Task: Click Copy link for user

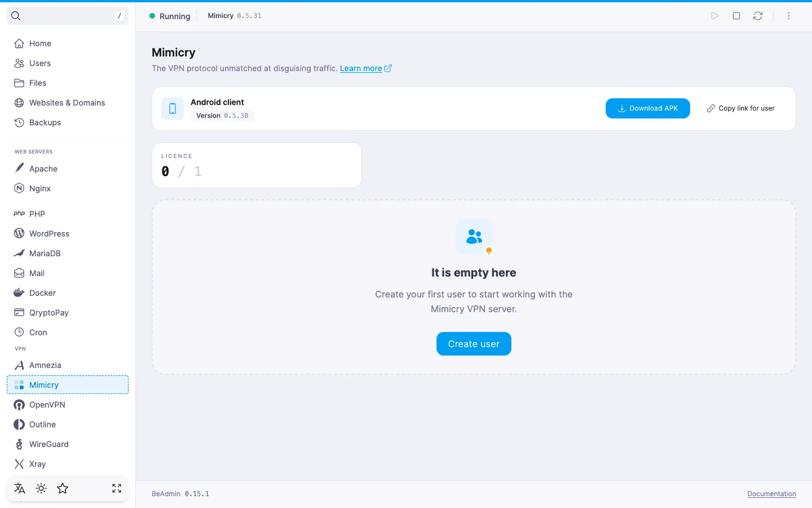Action: click(741, 108)
